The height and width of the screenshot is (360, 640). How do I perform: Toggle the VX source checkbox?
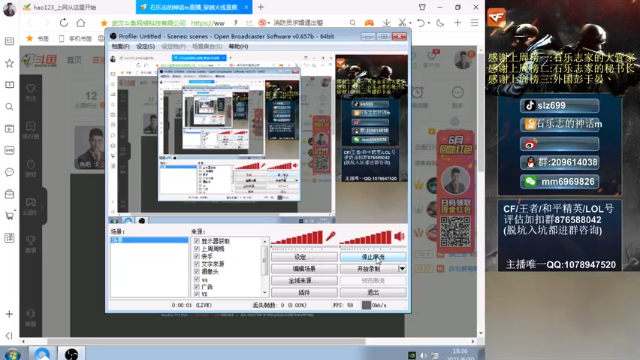coord(197,293)
